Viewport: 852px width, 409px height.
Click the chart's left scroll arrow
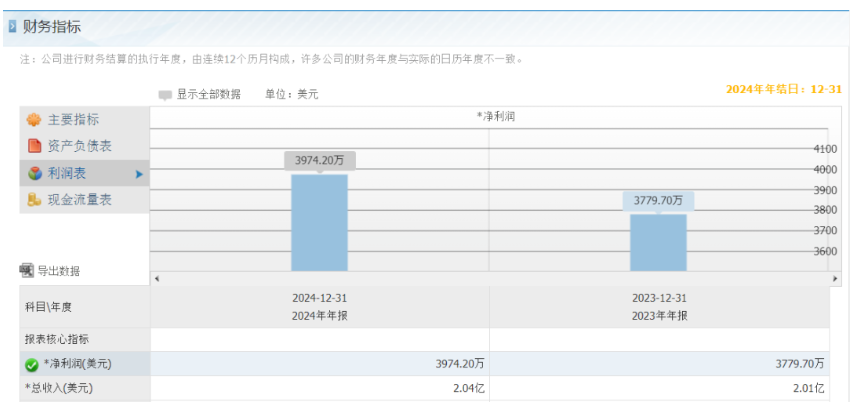point(157,279)
